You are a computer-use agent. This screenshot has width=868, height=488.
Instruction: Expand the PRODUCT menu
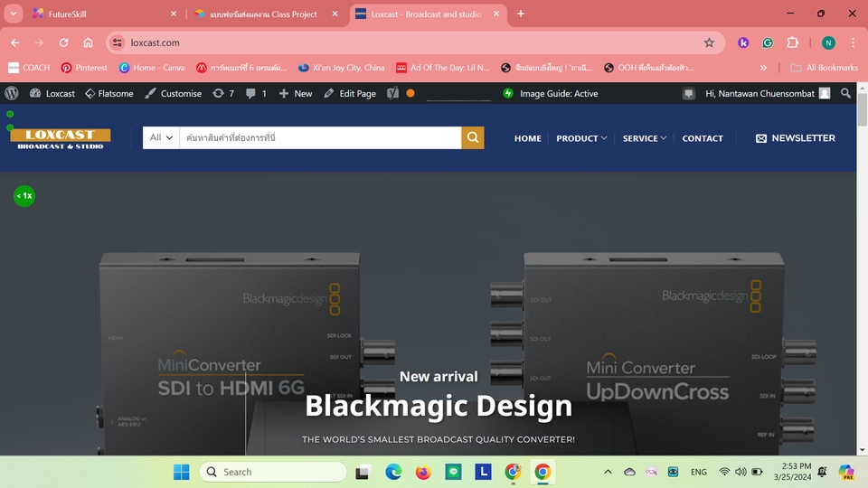tap(581, 138)
